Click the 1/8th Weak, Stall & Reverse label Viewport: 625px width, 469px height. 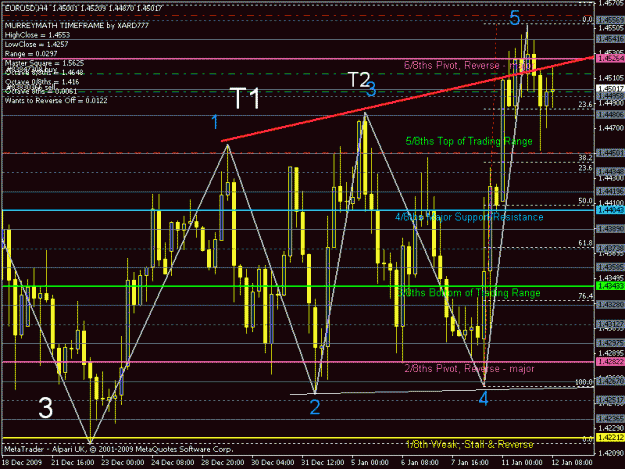pyautogui.click(x=470, y=444)
